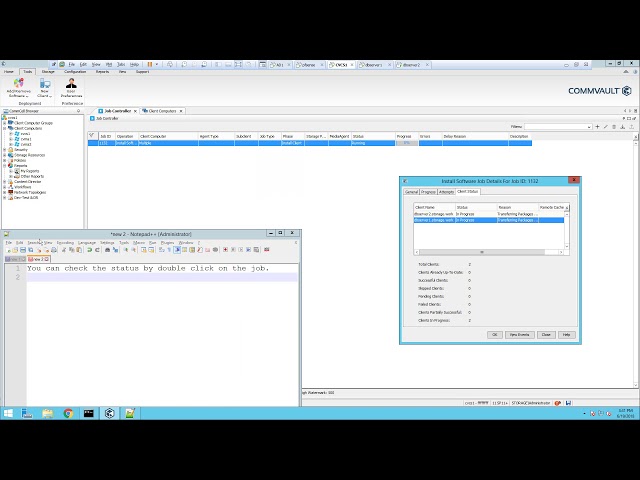Click vertical scrollbar down arrow in Client Status table
This screenshot has width=640, height=480.
tap(567, 247)
